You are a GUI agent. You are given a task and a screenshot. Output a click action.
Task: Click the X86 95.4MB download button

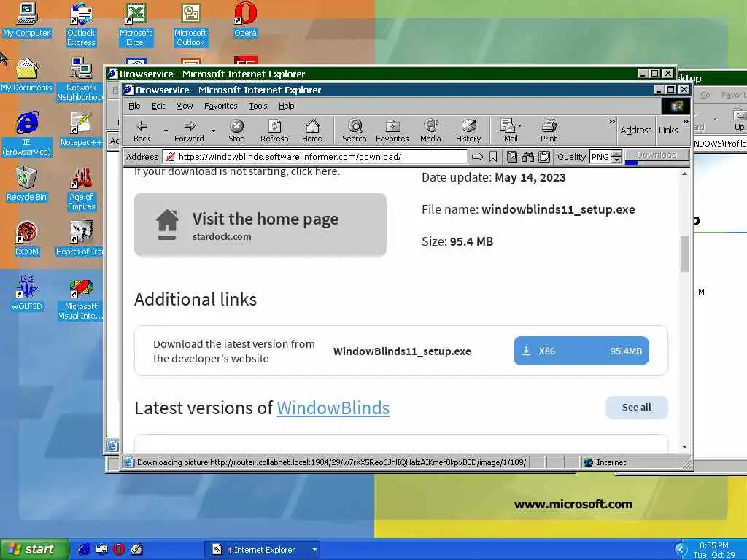pos(581,351)
